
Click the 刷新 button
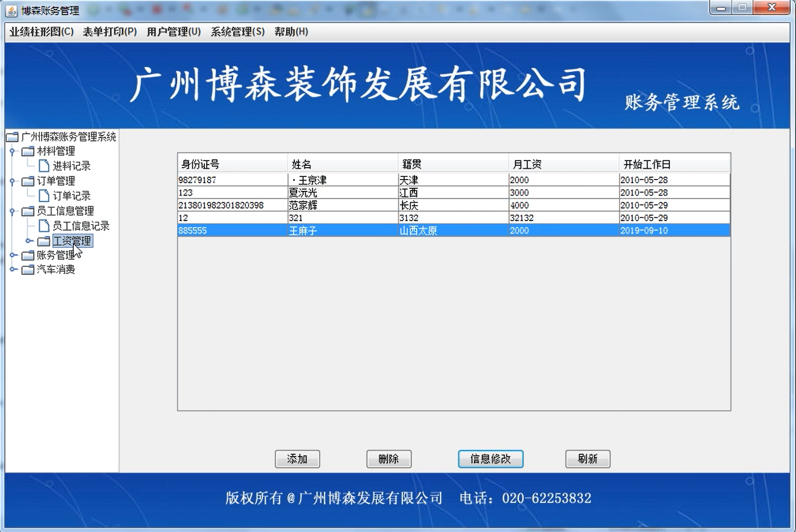coord(587,459)
